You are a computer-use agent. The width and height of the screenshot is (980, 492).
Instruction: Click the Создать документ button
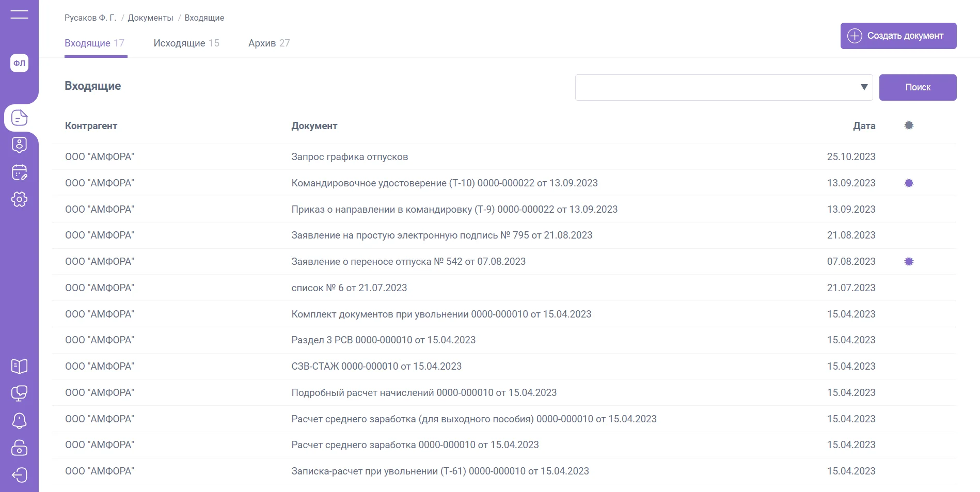(x=898, y=36)
